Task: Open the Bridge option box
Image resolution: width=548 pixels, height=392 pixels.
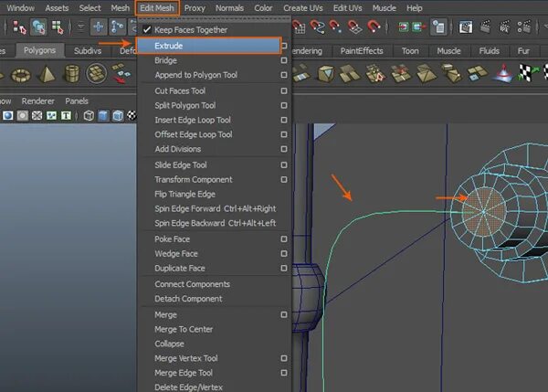Action: (284, 60)
